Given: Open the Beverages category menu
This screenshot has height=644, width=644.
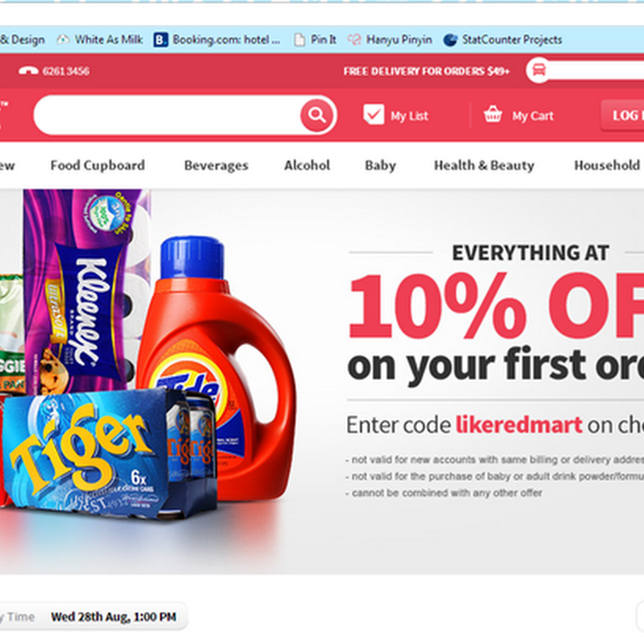Looking at the screenshot, I should pyautogui.click(x=216, y=166).
